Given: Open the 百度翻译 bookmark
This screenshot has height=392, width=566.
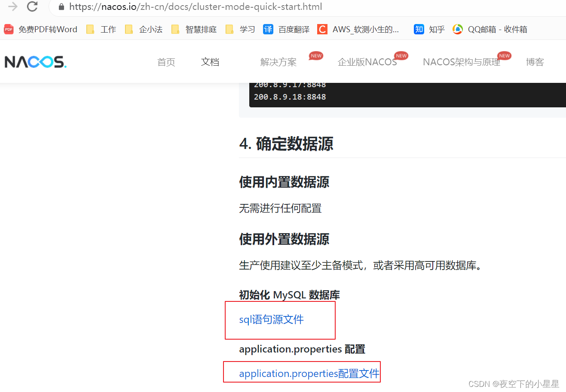Looking at the screenshot, I should click(x=287, y=29).
